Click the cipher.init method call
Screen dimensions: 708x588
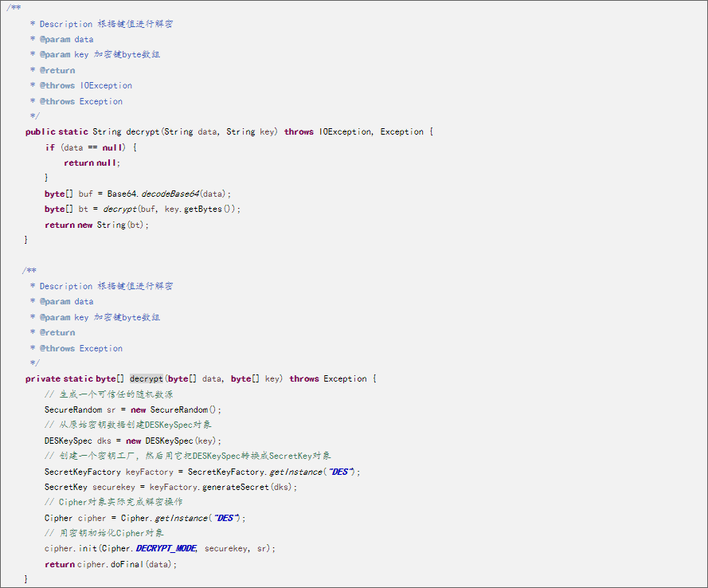[70, 549]
